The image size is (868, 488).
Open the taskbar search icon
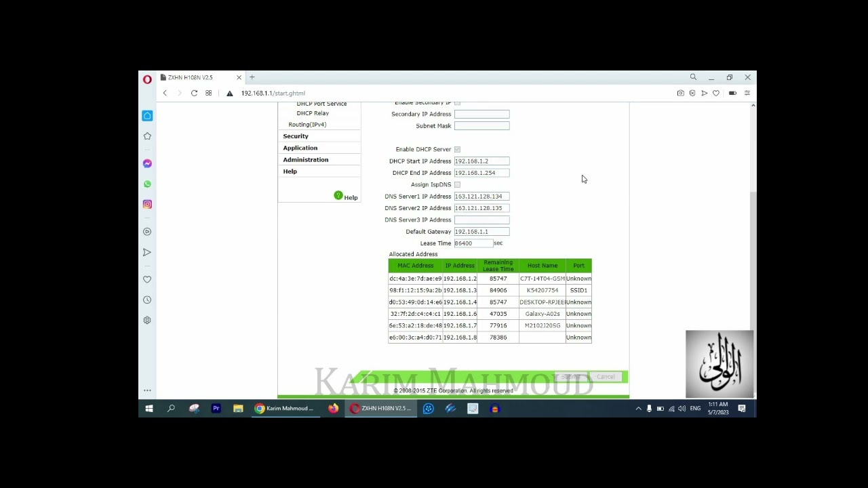point(171,408)
